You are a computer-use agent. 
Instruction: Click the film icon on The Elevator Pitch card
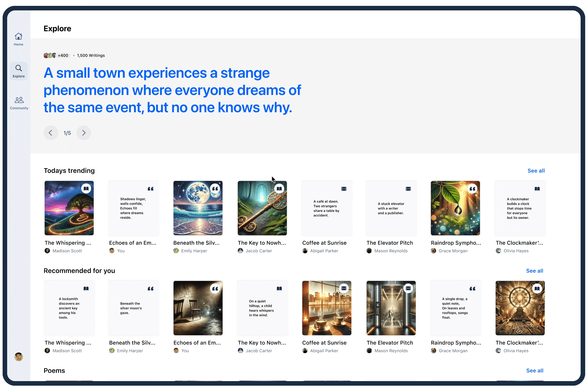click(x=408, y=188)
